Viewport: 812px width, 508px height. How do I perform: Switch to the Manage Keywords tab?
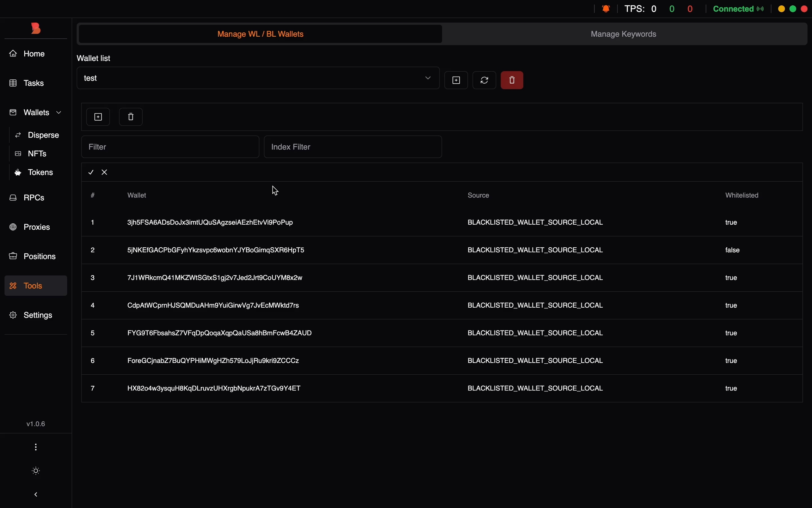tap(623, 34)
